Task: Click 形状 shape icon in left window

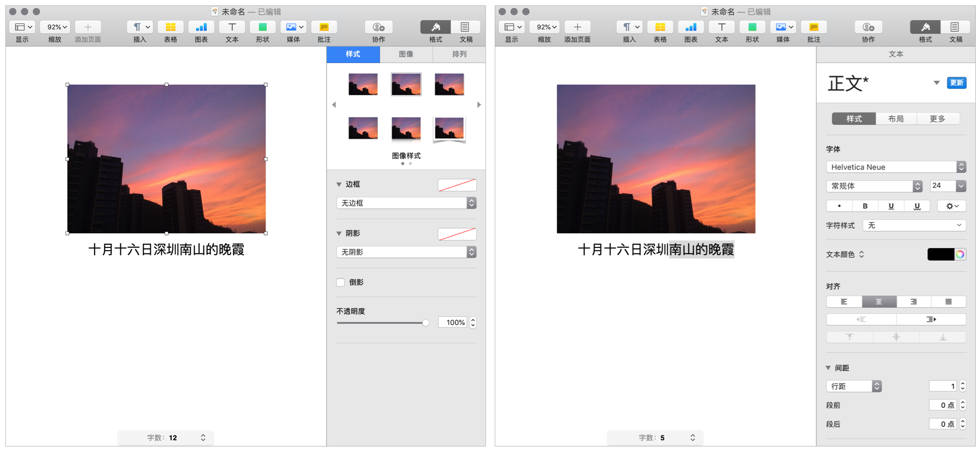Action: pos(262,27)
